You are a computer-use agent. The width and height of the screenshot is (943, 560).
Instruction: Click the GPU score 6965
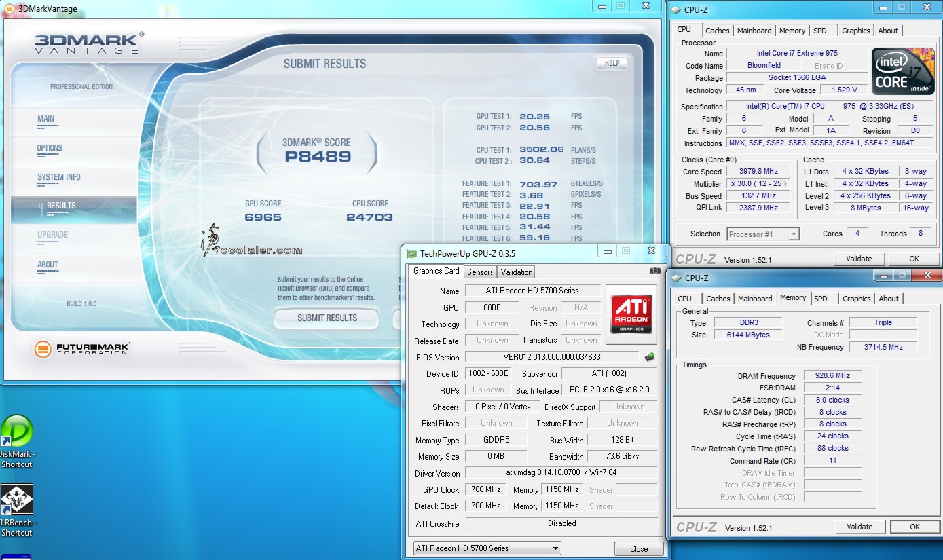(263, 217)
